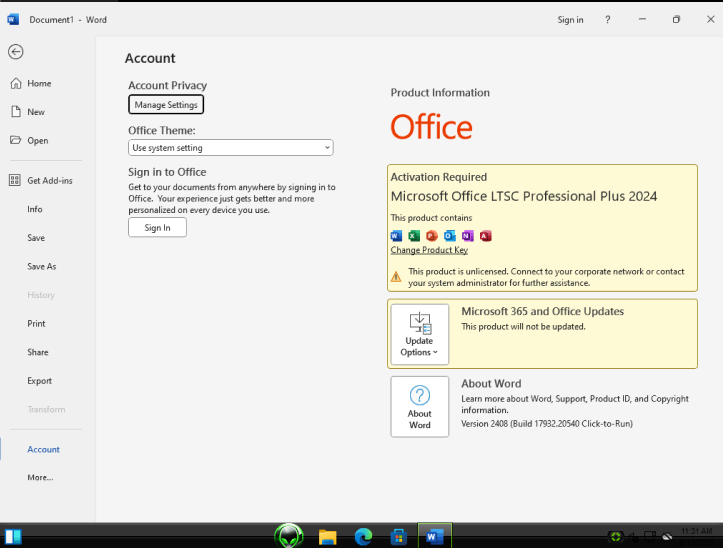
Task: Click the Word icon on the taskbar
Action: click(x=434, y=536)
